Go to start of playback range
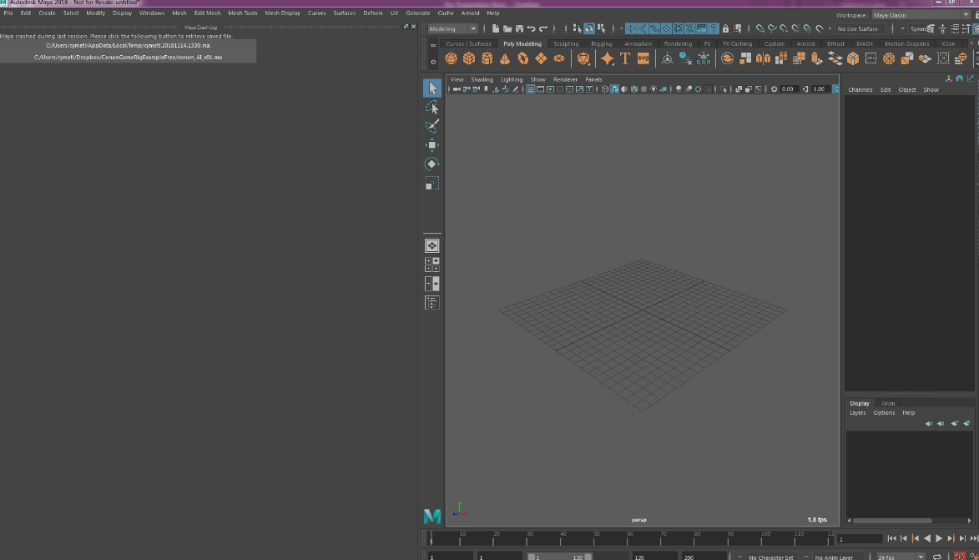979x560 pixels. (891, 539)
